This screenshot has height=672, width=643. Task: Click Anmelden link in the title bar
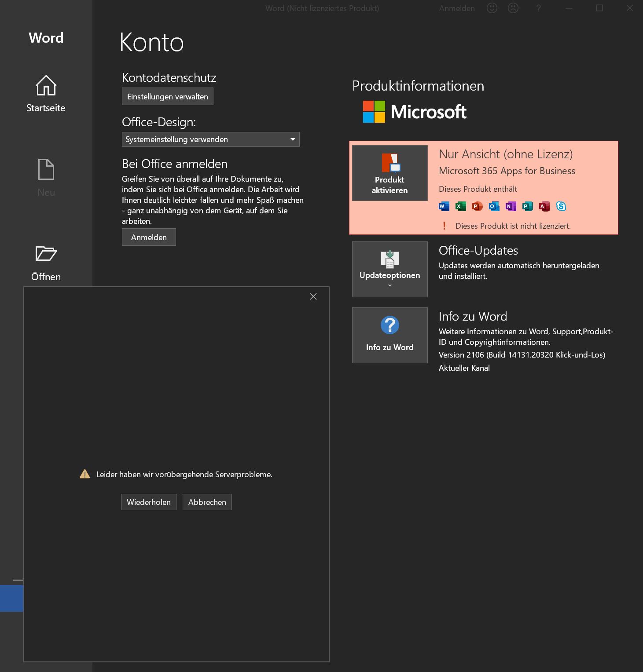457,8
